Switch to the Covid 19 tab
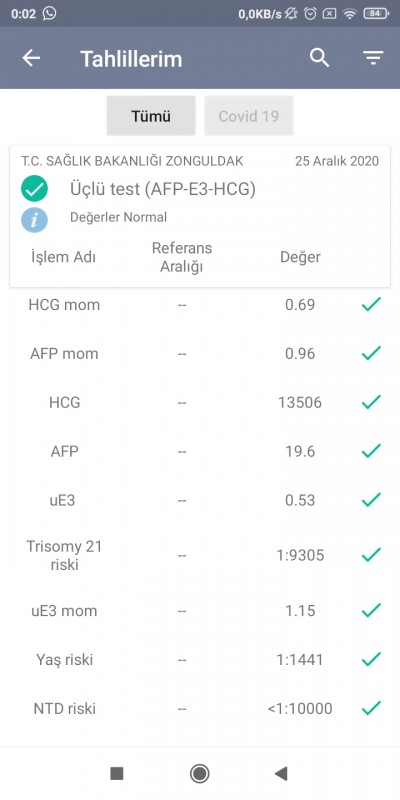Viewport: 400px width, 800px height. click(249, 116)
